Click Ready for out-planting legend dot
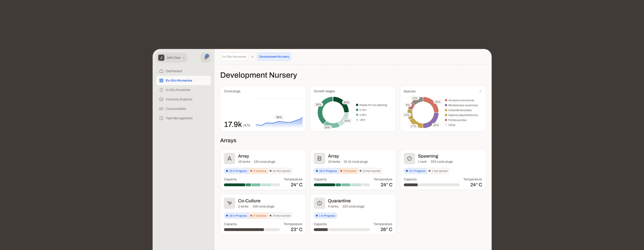The height and width of the screenshot is (250, 644). point(357,105)
